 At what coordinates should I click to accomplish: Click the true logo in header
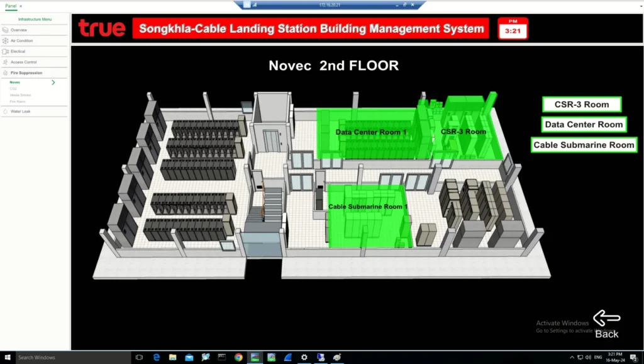tap(102, 28)
